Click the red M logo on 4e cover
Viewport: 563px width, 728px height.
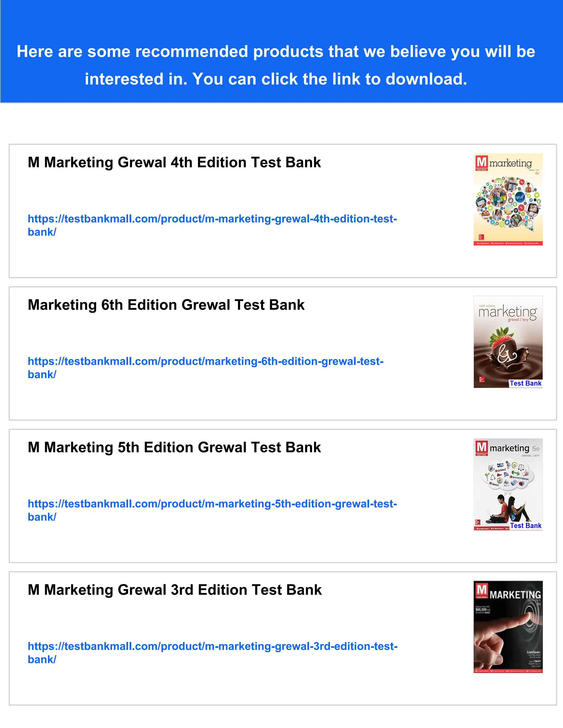[x=481, y=162]
